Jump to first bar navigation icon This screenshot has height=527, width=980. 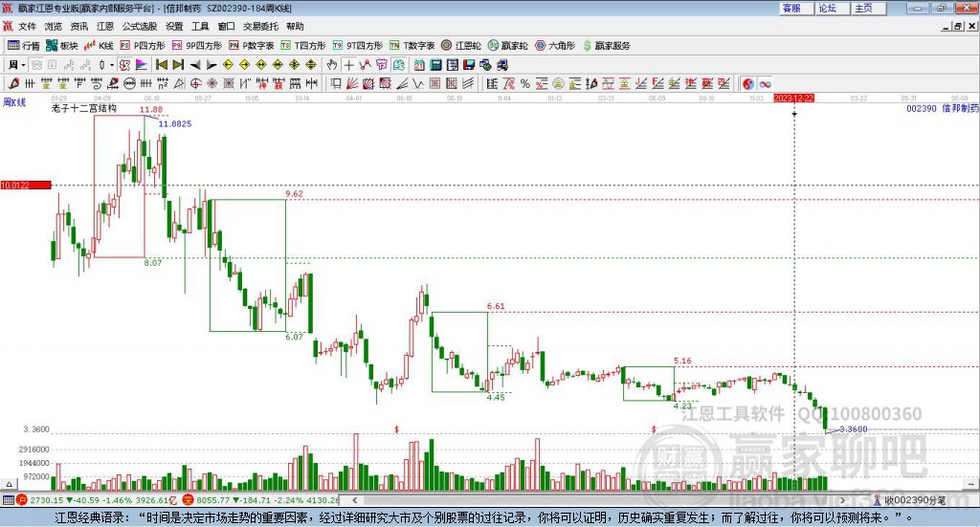(161, 65)
